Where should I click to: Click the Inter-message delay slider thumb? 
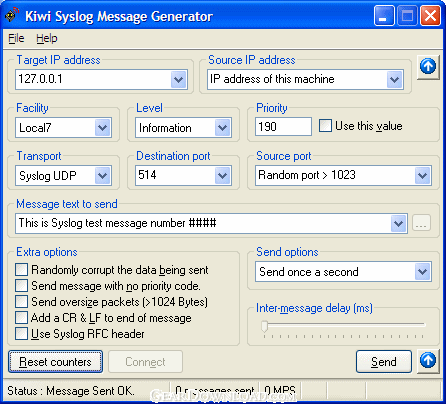tap(265, 327)
